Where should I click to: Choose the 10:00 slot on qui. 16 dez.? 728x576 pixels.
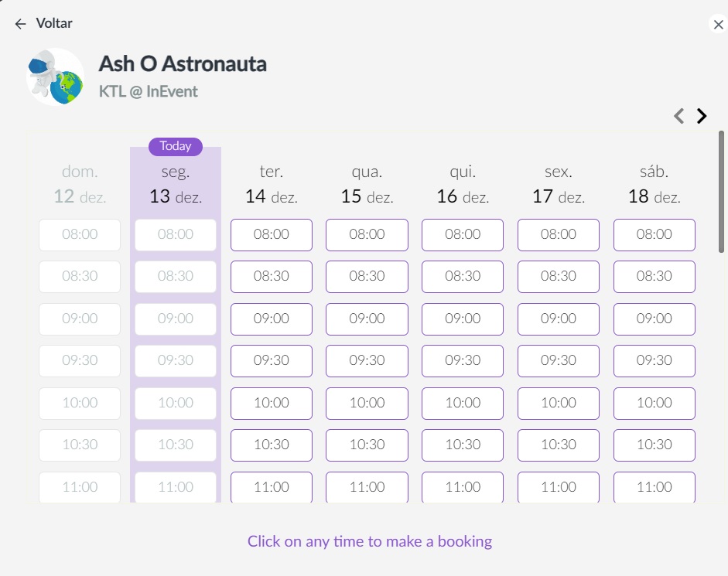[x=463, y=403]
